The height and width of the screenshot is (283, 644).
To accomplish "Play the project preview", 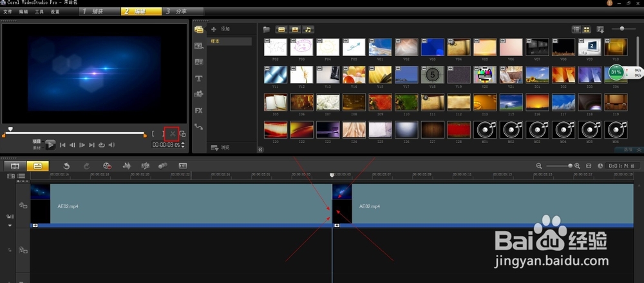I will pos(50,144).
